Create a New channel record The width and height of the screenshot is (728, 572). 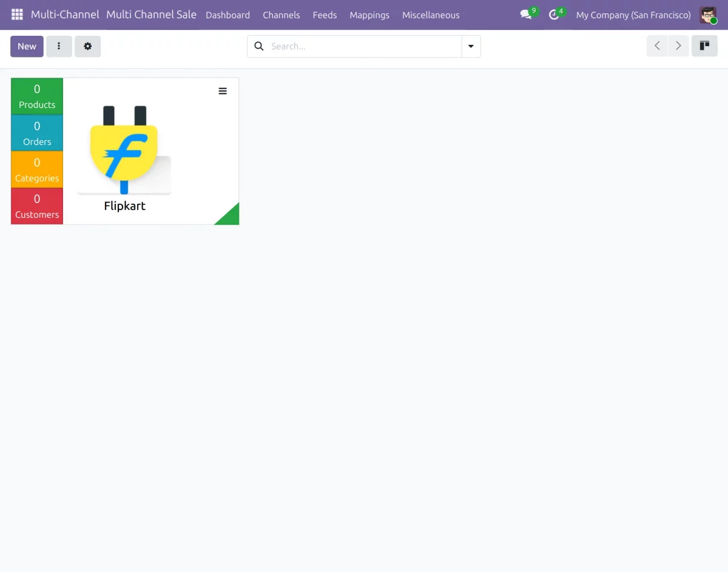click(27, 46)
